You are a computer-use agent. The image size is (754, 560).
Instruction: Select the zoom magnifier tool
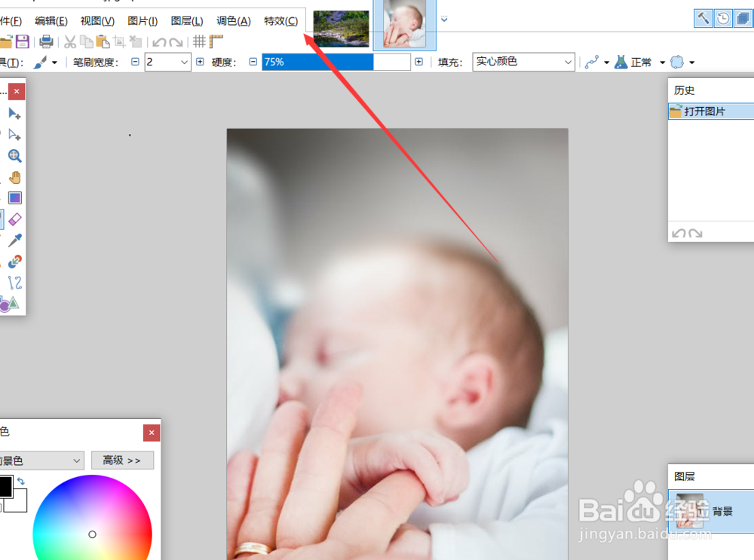point(14,156)
